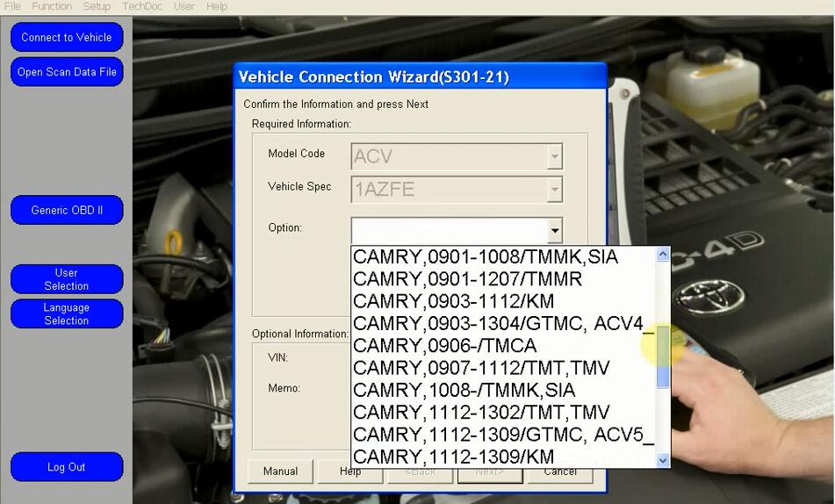Select the Generic OBD II button

(67, 210)
